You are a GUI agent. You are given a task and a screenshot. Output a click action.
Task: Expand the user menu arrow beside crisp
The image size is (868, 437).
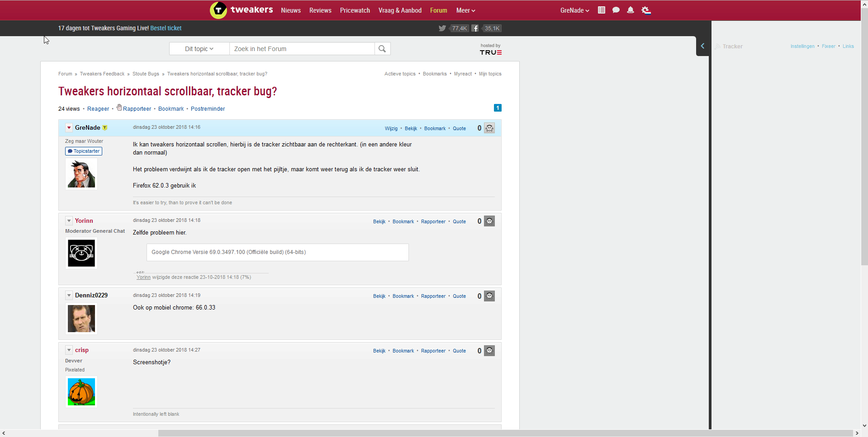(69, 350)
